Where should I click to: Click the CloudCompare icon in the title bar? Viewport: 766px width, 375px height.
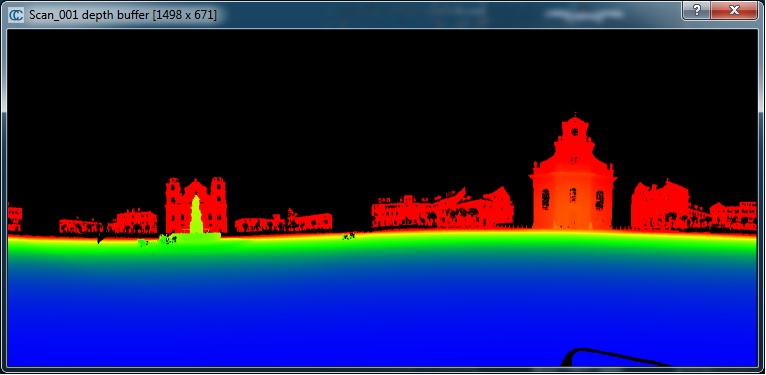point(16,14)
